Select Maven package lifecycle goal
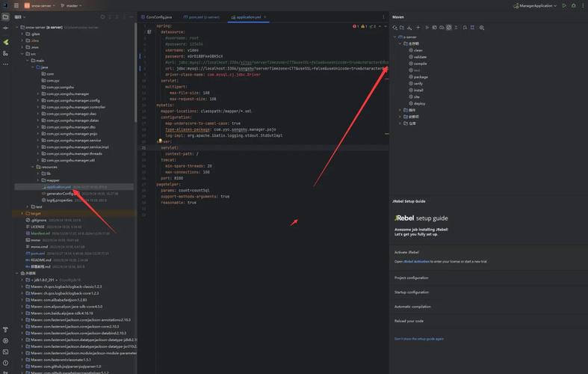588x374 pixels. 421,76
